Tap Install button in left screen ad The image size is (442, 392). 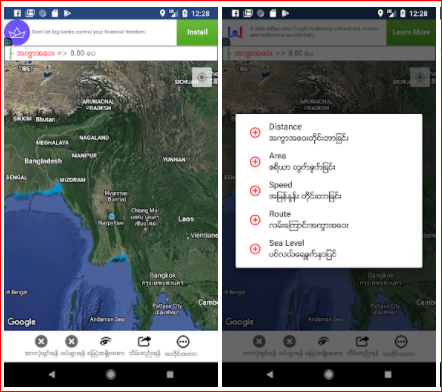197,32
